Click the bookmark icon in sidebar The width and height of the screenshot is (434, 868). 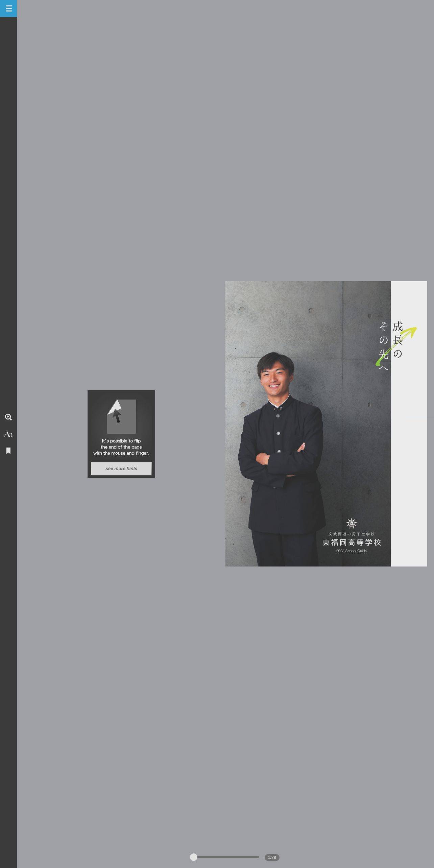pyautogui.click(x=8, y=451)
